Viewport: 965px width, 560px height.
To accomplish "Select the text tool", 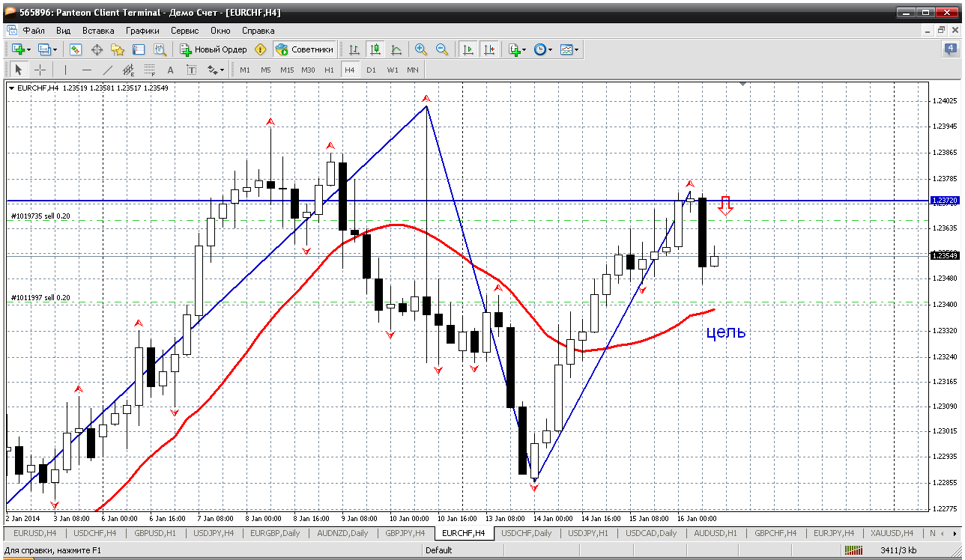I will (x=170, y=70).
